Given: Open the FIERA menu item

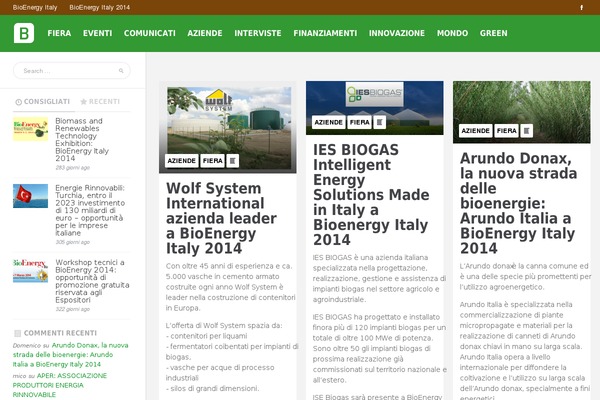Looking at the screenshot, I should (x=59, y=33).
